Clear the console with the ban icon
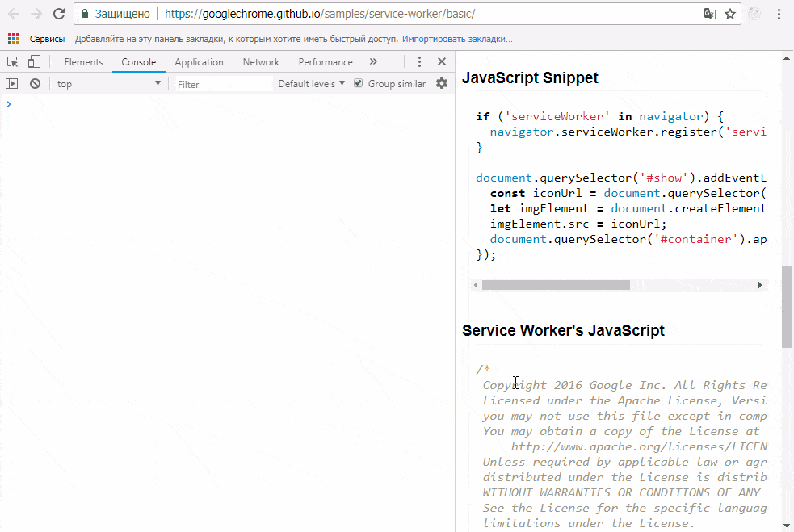The image size is (794, 532). coord(35,83)
